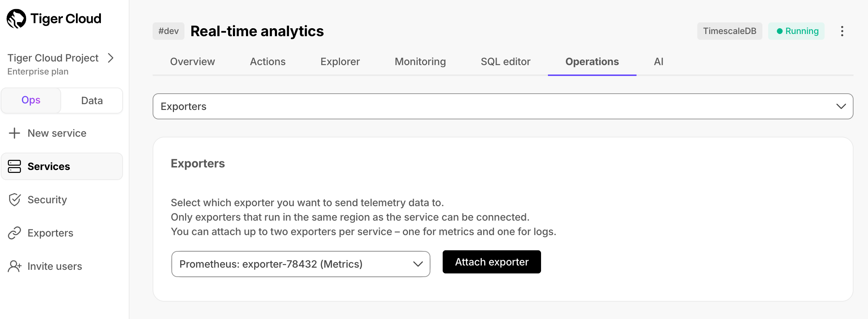Open the Explorer tab
This screenshot has width=868, height=319.
[x=340, y=61]
